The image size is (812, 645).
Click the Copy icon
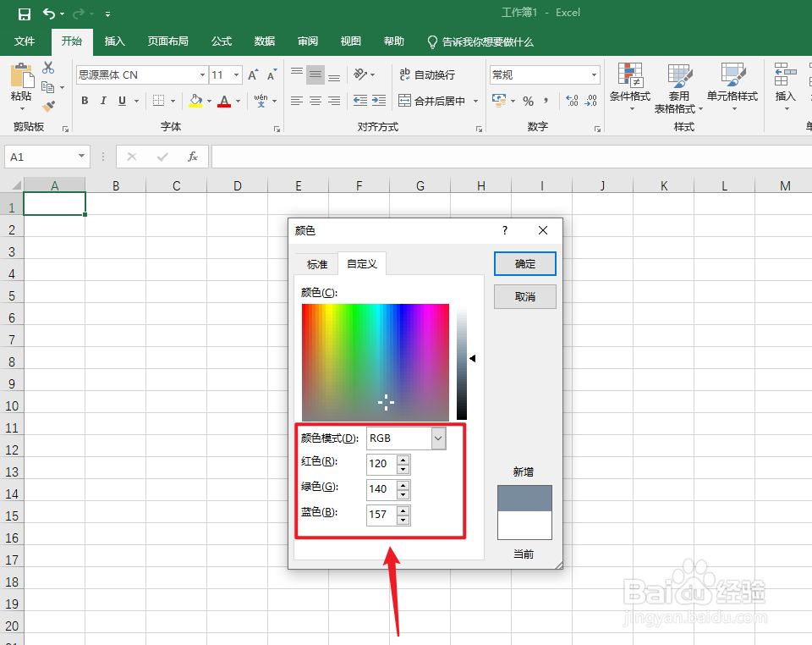[47, 87]
